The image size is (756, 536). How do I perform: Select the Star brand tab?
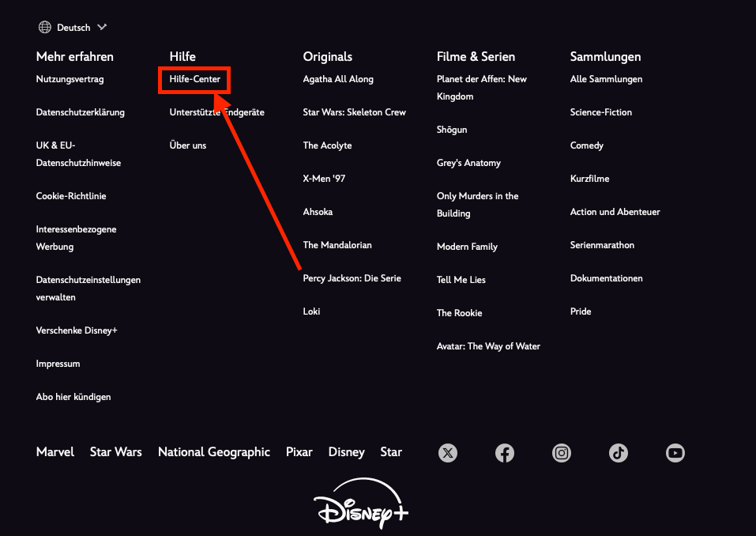(x=390, y=451)
